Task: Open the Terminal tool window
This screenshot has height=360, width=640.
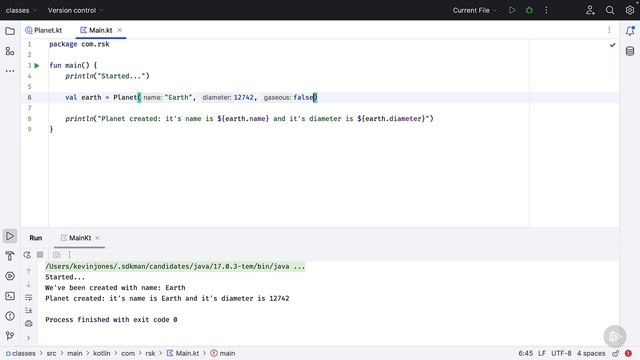Action: point(10,296)
